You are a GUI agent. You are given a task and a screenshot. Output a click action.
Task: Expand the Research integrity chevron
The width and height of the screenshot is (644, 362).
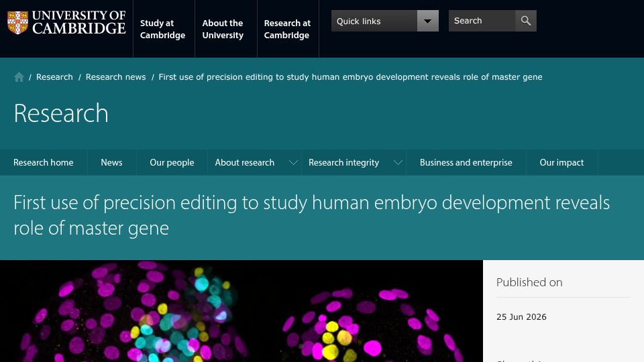pos(398,162)
